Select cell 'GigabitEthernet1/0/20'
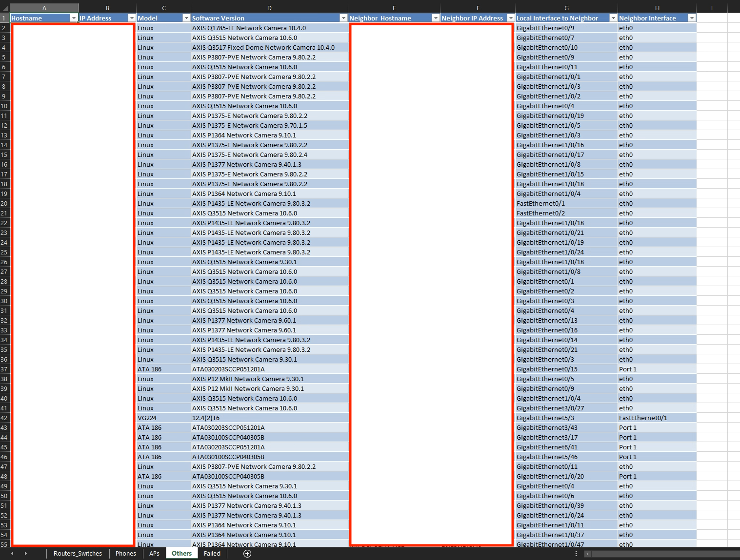This screenshot has width=740, height=560. pyautogui.click(x=566, y=476)
